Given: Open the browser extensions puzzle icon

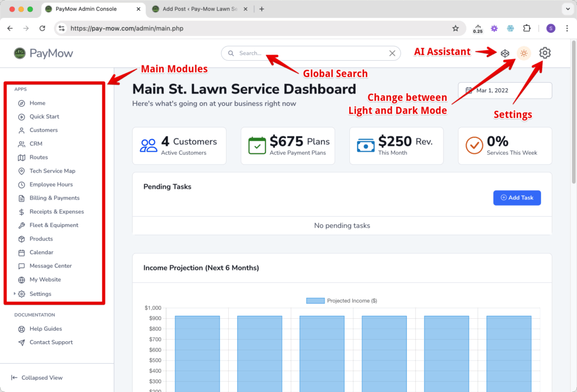Looking at the screenshot, I should tap(527, 28).
